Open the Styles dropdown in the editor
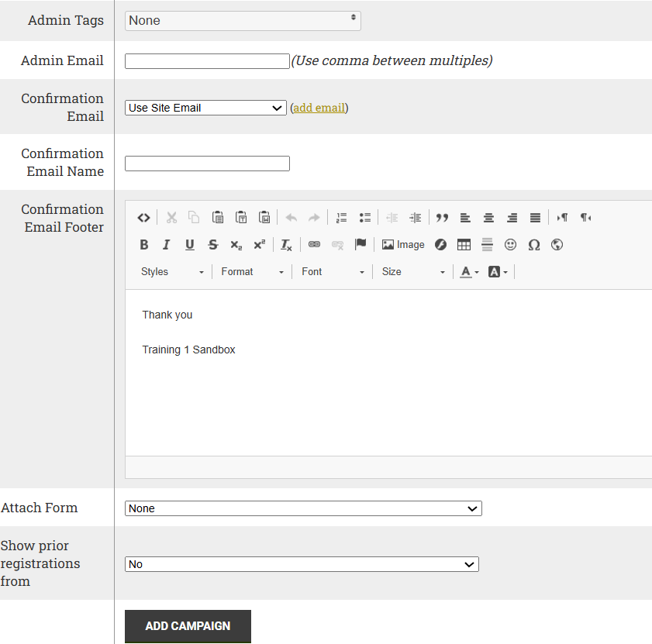The height and width of the screenshot is (644, 652). 172,272
